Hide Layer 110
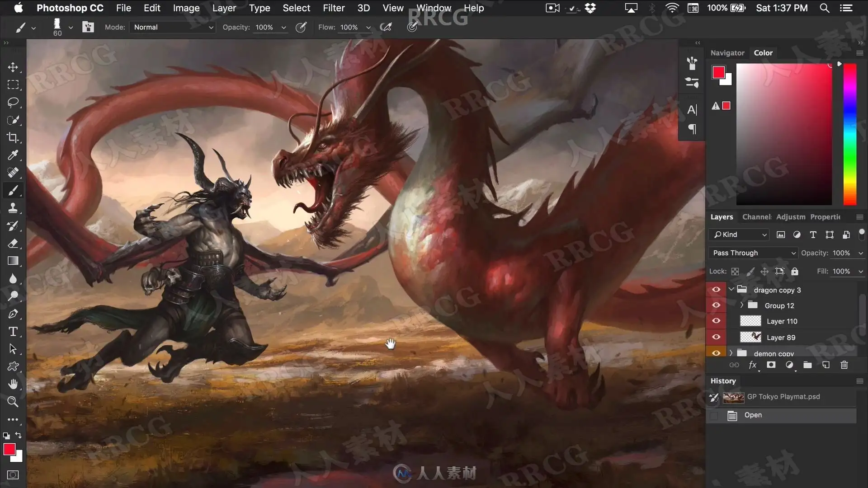Screen dimensions: 868x488 click(x=716, y=321)
